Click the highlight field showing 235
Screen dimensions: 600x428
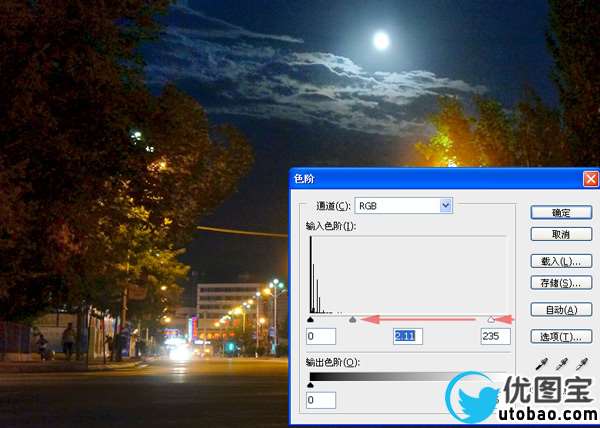(x=494, y=336)
